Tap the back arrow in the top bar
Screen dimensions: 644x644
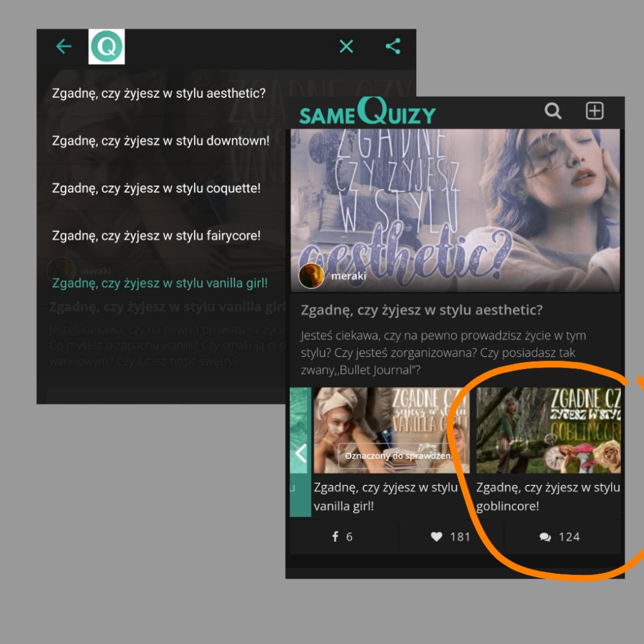pos(64,47)
